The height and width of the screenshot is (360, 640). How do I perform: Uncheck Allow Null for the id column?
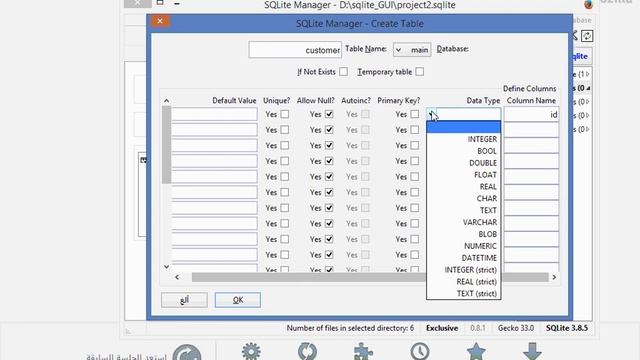click(x=329, y=114)
